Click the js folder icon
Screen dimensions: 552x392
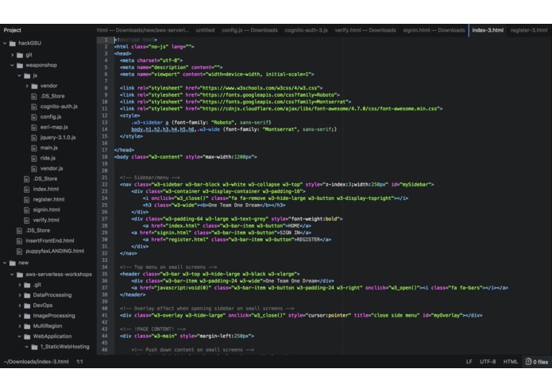27,75
